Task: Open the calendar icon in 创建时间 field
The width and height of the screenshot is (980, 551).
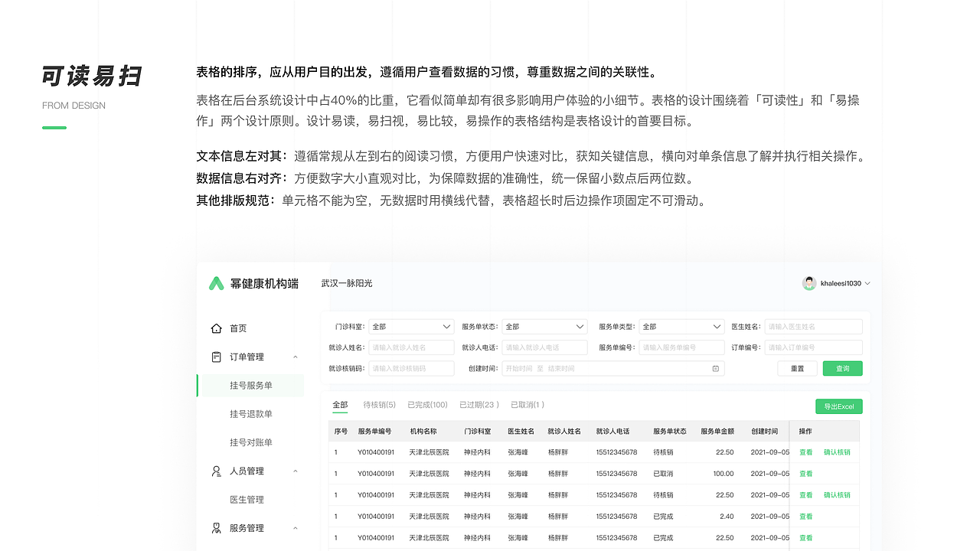Action: click(x=716, y=368)
